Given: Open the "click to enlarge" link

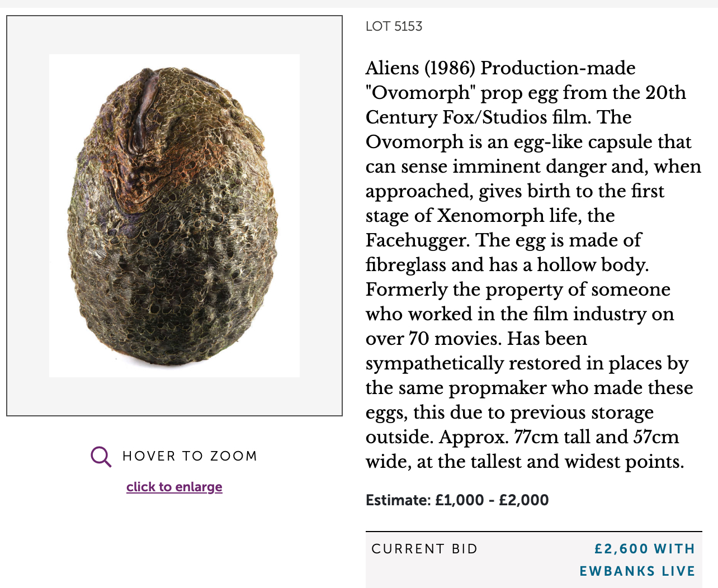Looking at the screenshot, I should pos(174,487).
